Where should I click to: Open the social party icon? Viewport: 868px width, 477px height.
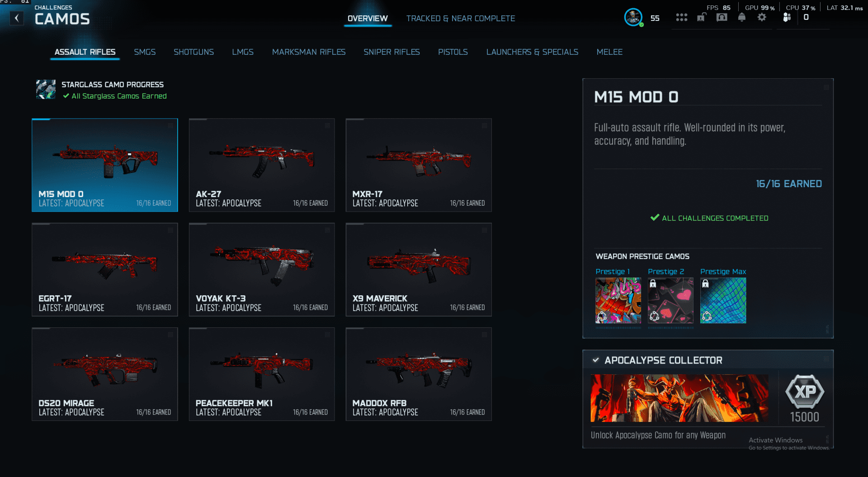point(787,17)
